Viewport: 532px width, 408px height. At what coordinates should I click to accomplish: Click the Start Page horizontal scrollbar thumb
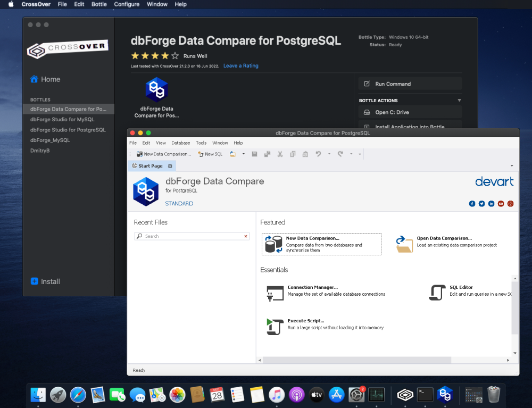357,360
